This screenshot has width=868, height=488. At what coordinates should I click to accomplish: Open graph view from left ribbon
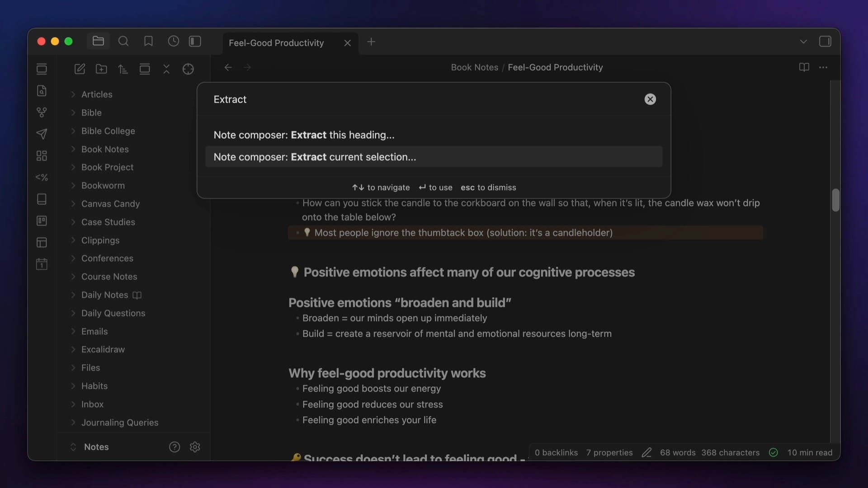coord(42,112)
